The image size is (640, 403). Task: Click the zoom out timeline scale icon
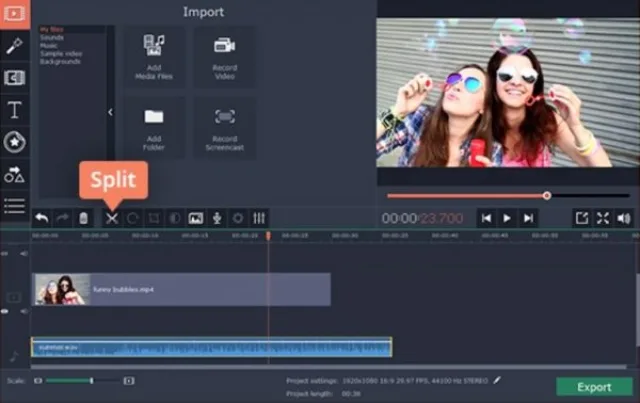[38, 381]
